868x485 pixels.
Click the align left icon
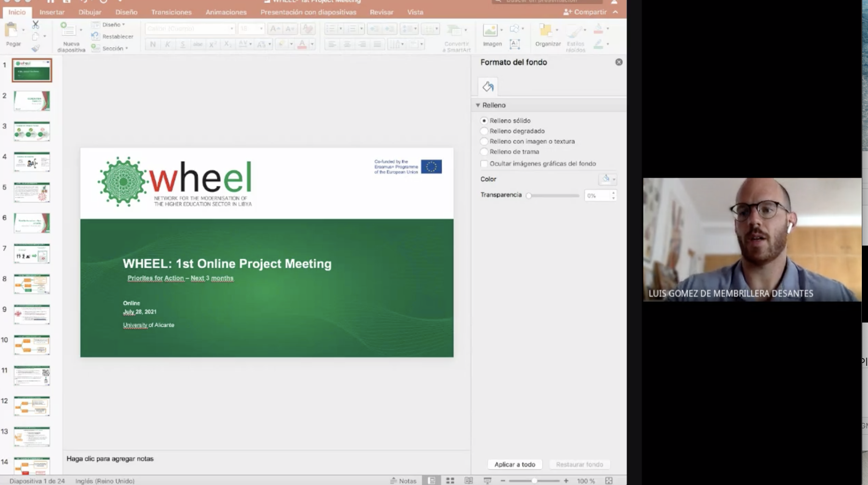point(332,44)
